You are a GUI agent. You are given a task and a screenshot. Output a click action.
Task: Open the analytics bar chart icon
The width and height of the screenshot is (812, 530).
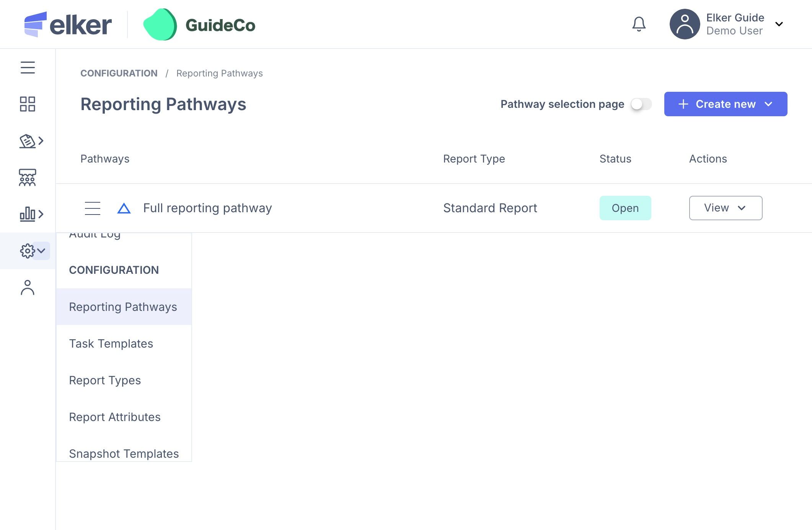coord(28,214)
